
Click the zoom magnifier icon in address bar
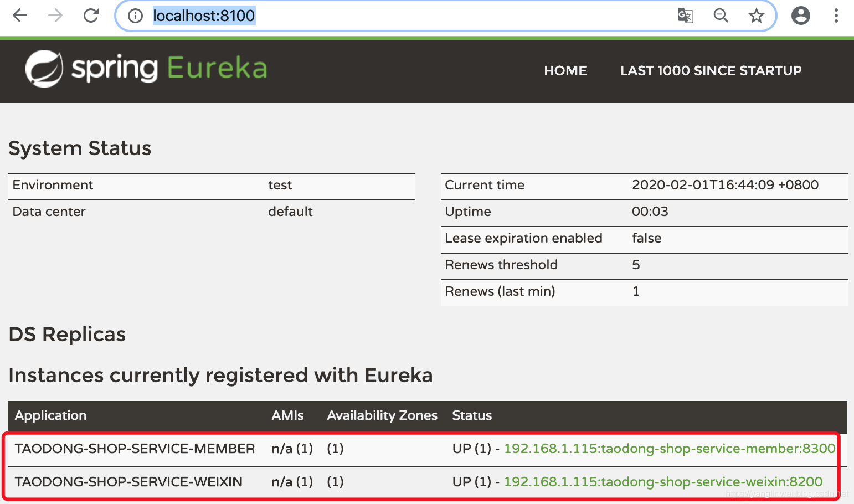(721, 16)
